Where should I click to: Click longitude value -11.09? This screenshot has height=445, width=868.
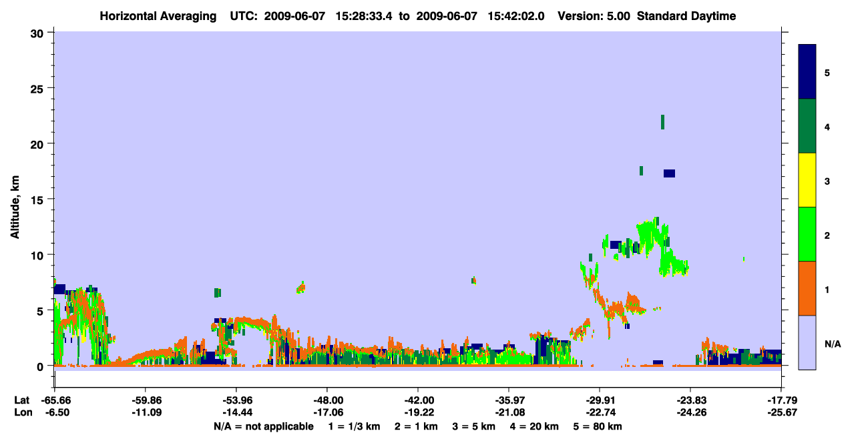[x=145, y=413]
